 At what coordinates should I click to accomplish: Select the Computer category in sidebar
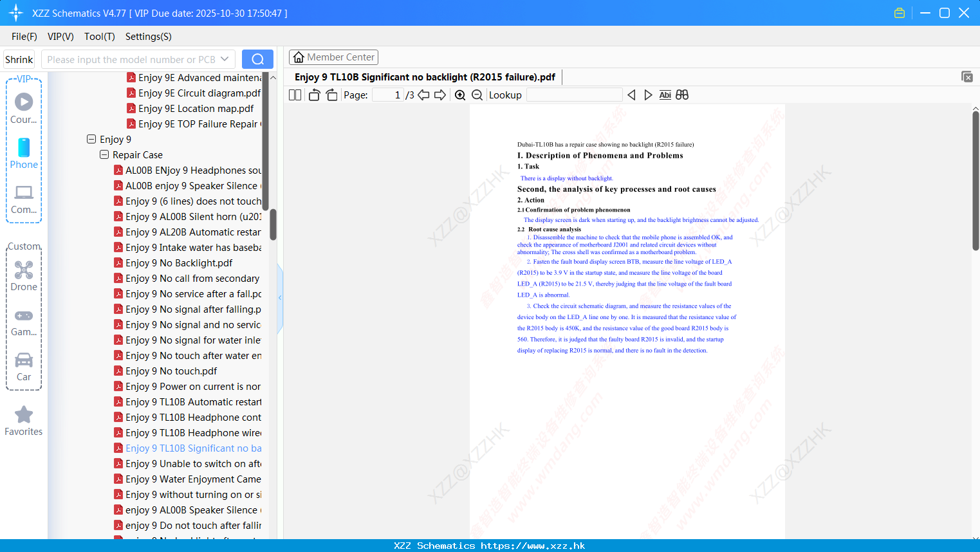pyautogui.click(x=24, y=199)
